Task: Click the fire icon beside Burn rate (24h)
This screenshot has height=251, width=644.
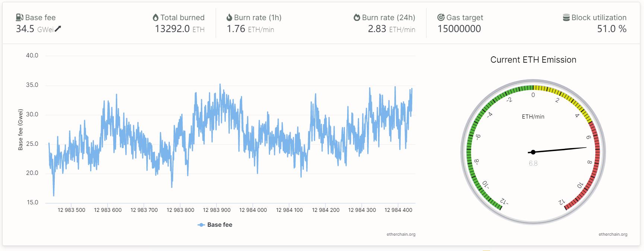Action: (x=357, y=18)
